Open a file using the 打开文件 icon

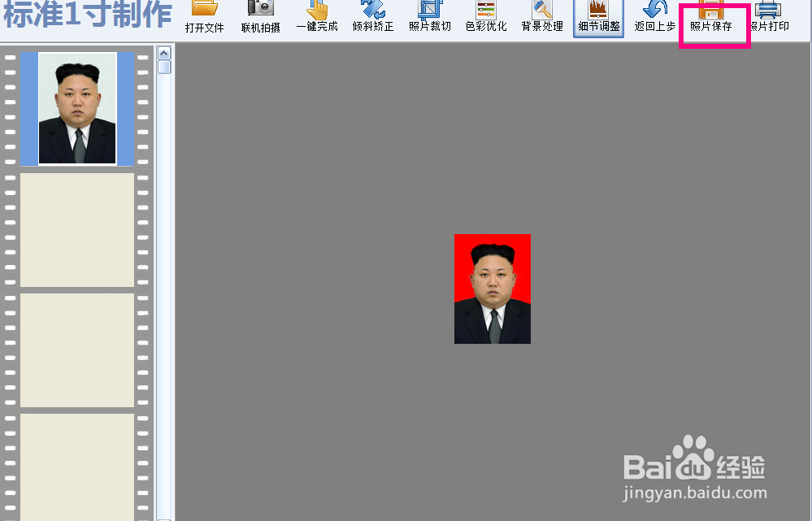point(203,20)
